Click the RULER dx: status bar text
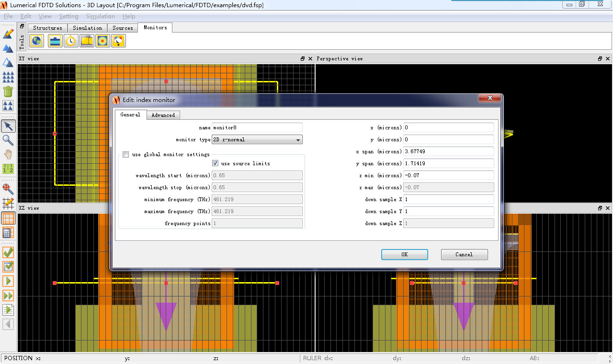 (x=318, y=358)
